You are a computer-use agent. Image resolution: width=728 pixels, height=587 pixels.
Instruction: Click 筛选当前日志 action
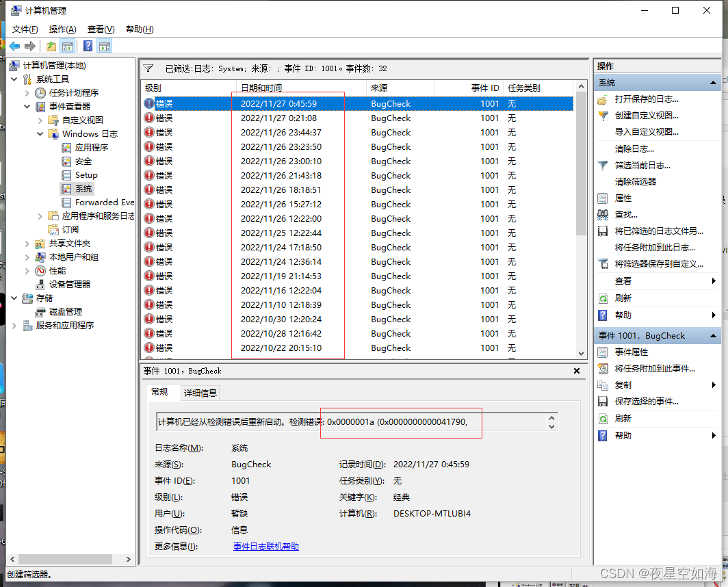pyautogui.click(x=642, y=166)
